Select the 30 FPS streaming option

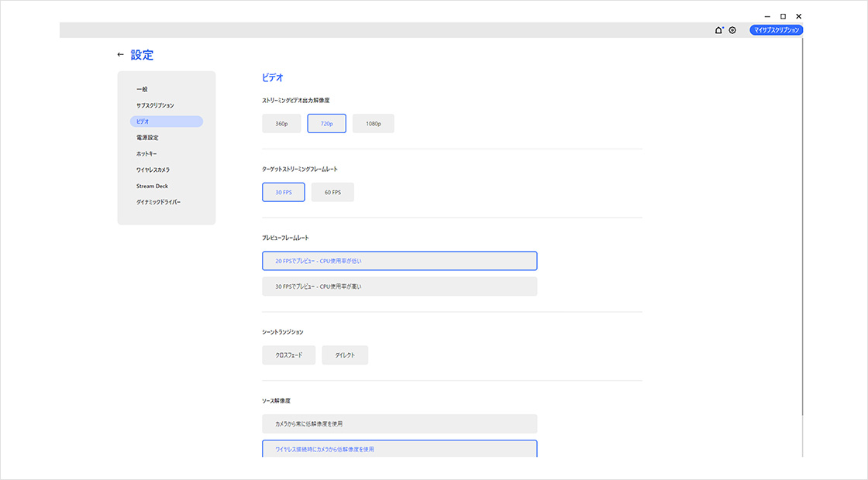[284, 192]
